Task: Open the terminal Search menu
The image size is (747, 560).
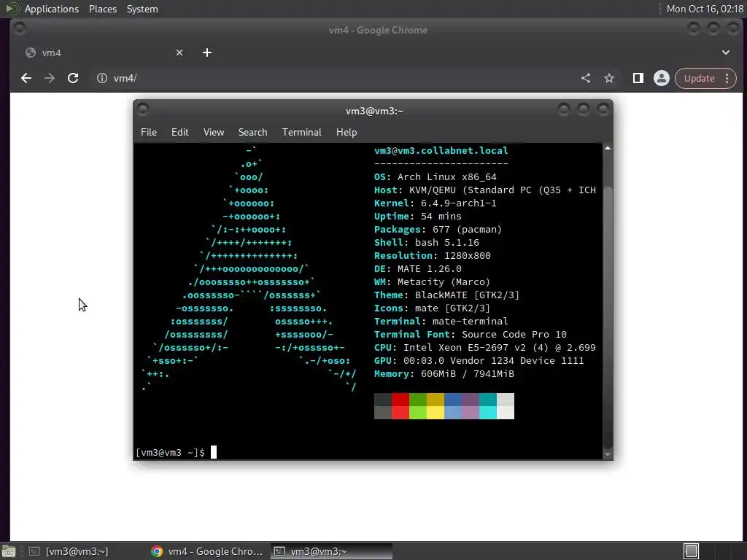Action: point(252,132)
